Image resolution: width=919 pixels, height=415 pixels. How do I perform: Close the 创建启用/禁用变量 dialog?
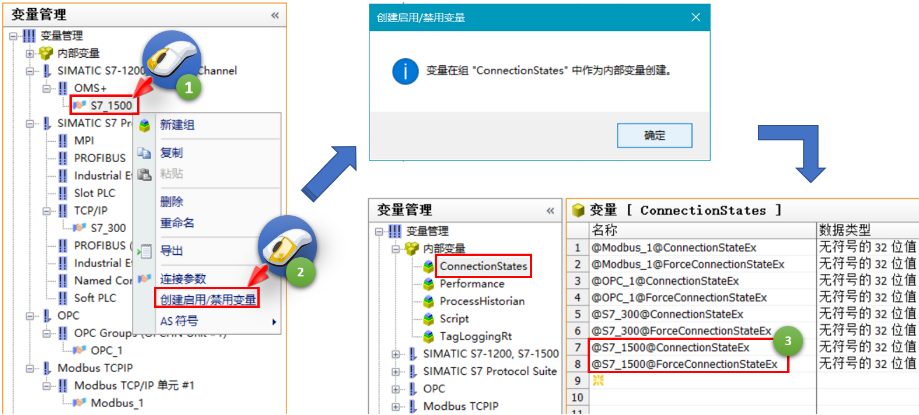pos(695,18)
